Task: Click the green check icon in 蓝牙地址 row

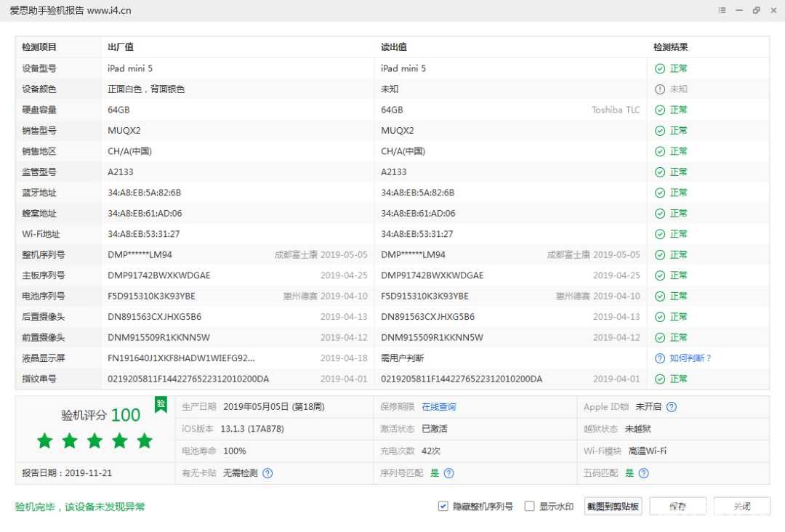Action: [x=660, y=193]
